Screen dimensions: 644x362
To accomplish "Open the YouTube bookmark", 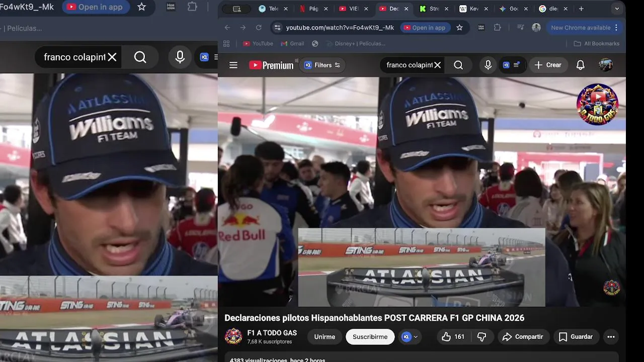I will click(x=258, y=44).
